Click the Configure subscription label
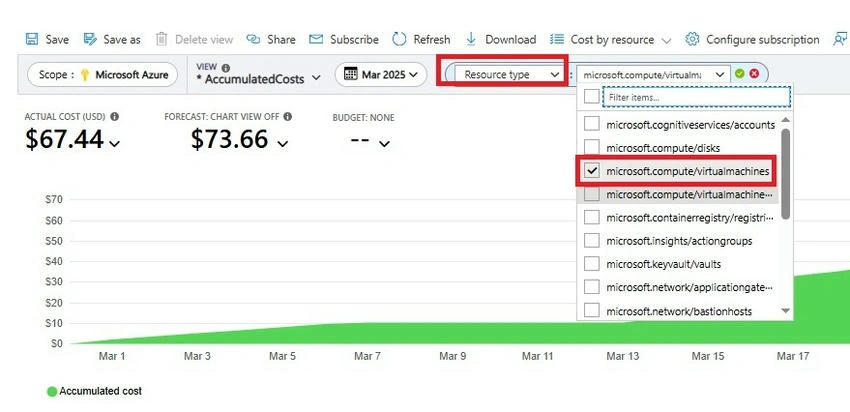This screenshot has width=850, height=412. tap(763, 40)
